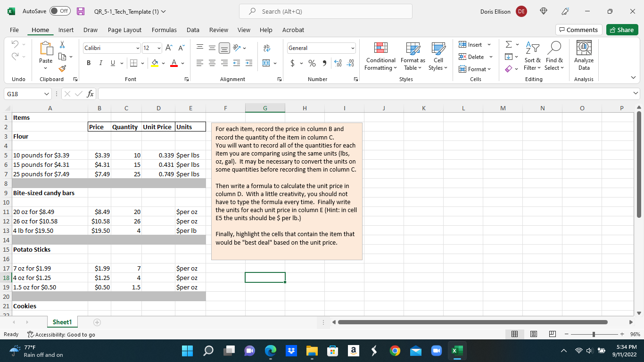Click the Save icon in title bar
The height and width of the screenshot is (362, 644).
pos(81,12)
